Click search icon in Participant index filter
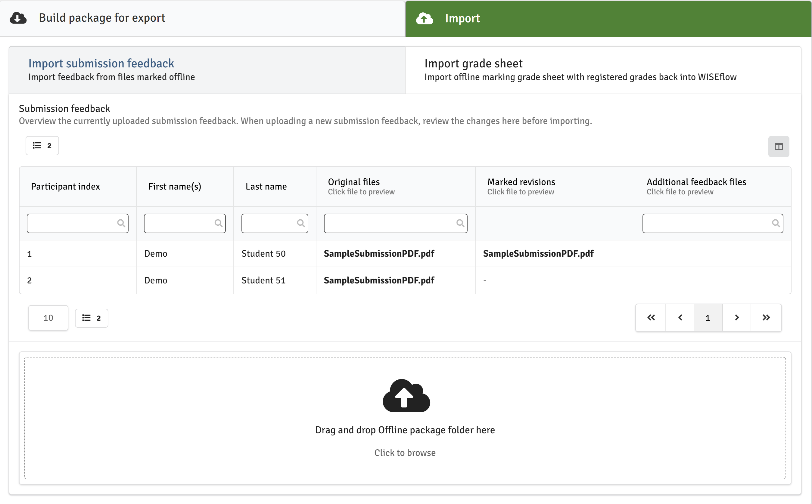This screenshot has width=812, height=504. [121, 223]
